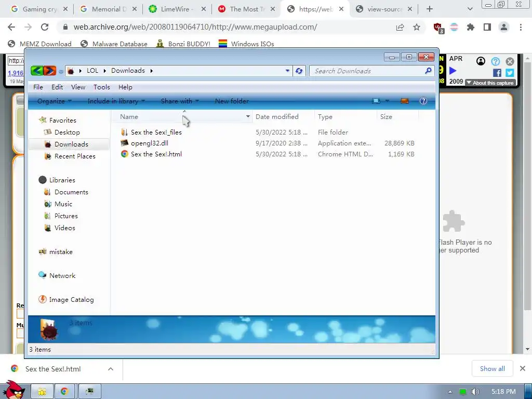
Task: Click the New folder button
Action: point(232,101)
